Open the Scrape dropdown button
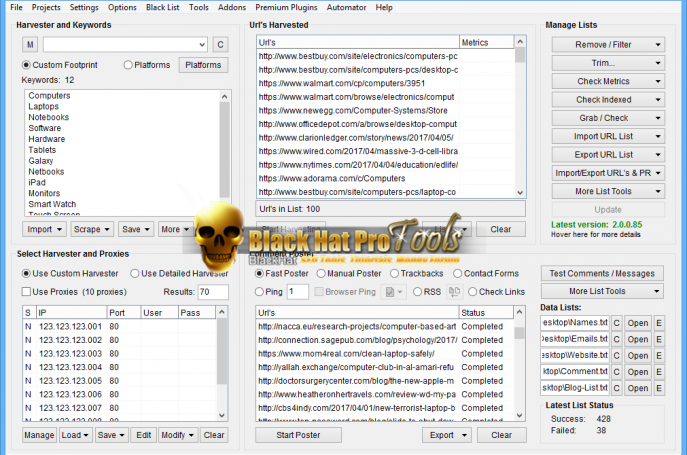 [x=92, y=229]
